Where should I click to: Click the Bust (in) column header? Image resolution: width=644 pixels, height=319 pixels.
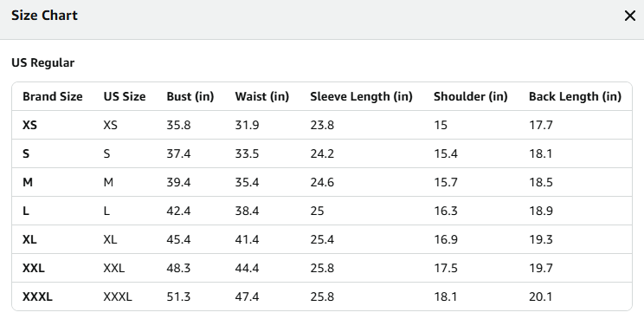[x=190, y=96]
